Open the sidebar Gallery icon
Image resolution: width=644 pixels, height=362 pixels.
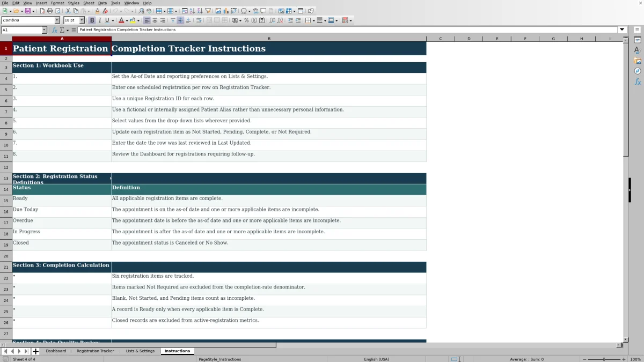pos(638,61)
